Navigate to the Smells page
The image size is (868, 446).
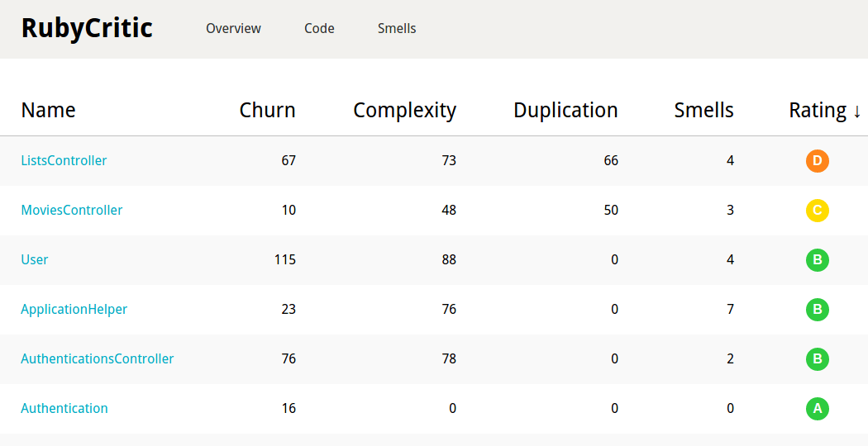[x=397, y=29]
